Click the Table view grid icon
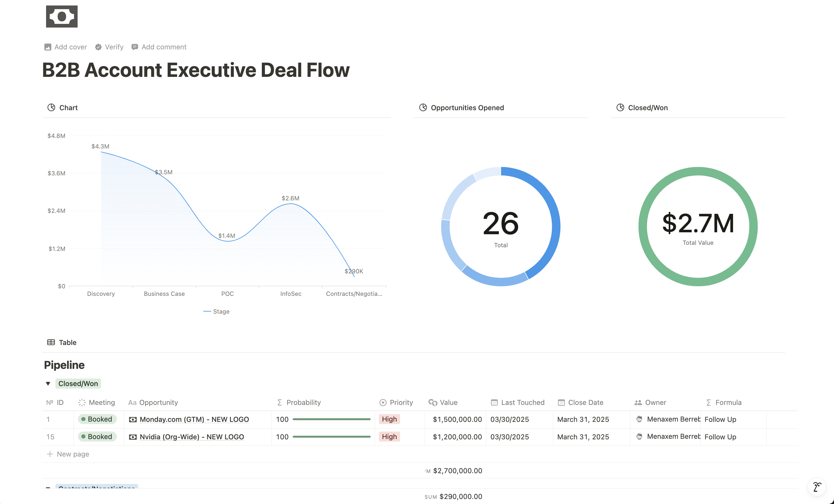The width and height of the screenshot is (834, 504). (51, 342)
